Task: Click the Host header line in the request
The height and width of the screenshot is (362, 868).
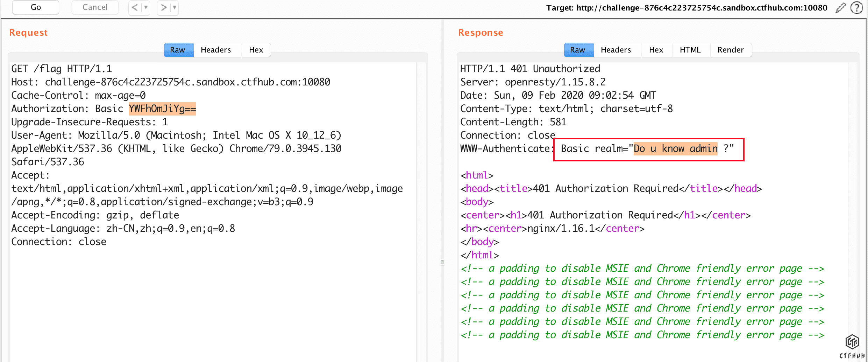Action: [171, 82]
